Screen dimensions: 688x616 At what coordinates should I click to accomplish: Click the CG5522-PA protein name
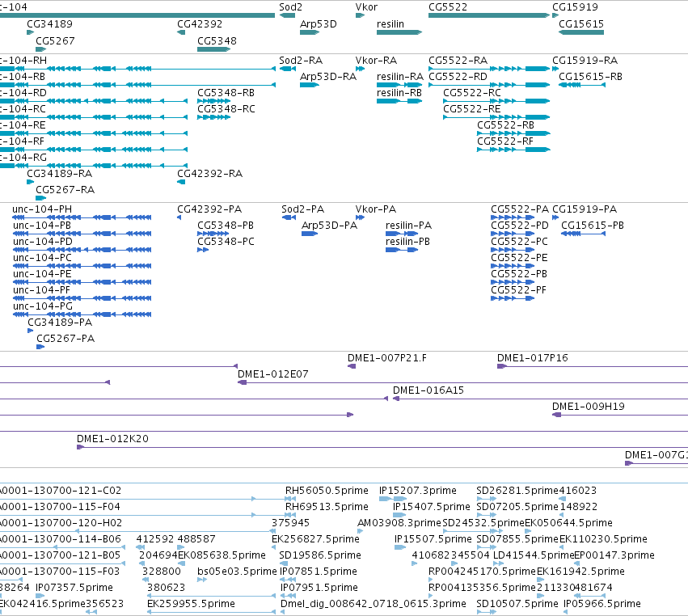point(520,209)
